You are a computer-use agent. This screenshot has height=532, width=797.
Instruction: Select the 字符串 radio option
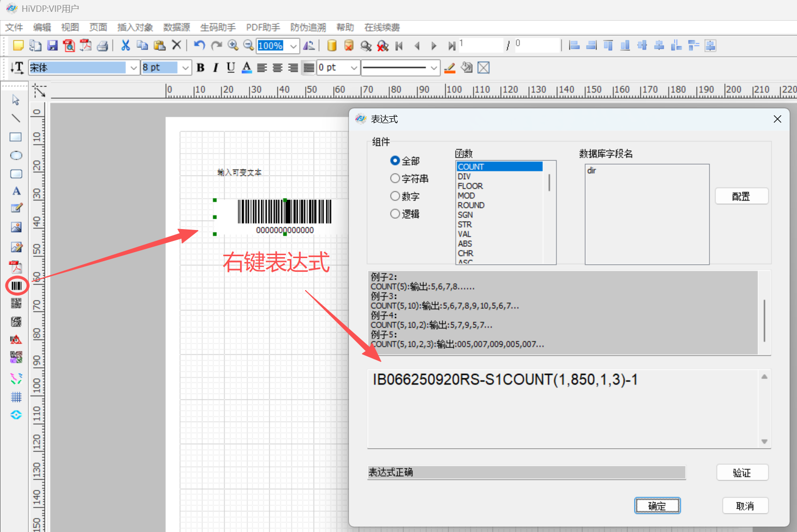395,178
